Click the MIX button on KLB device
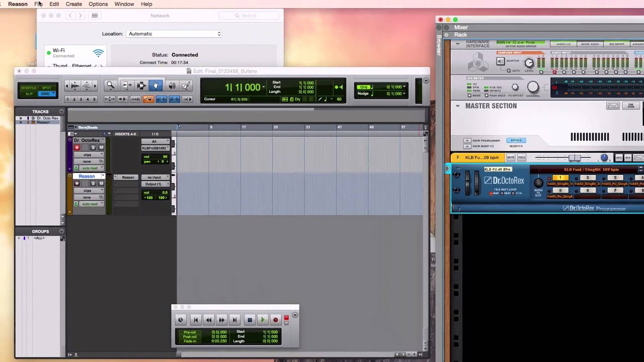The image size is (644, 362). [628, 157]
